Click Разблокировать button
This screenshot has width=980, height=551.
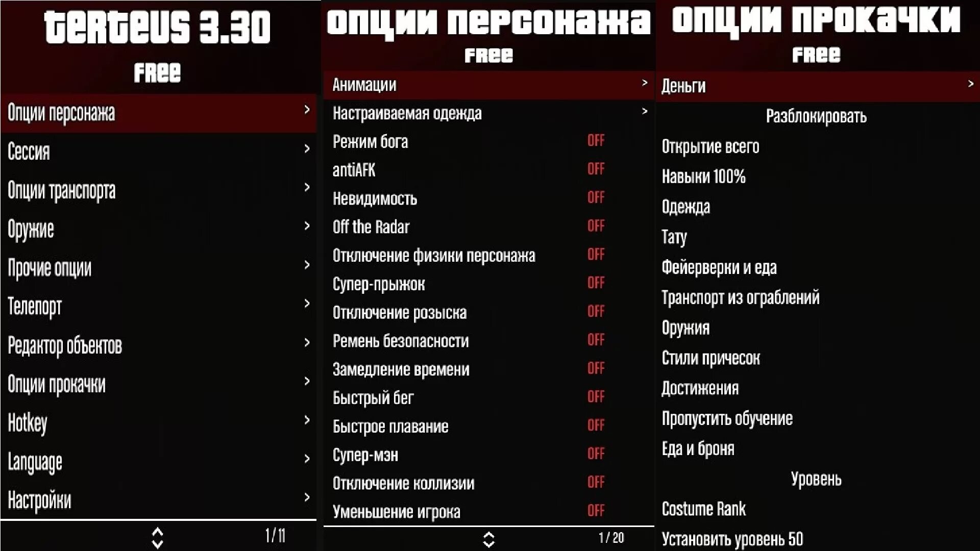[x=817, y=116]
